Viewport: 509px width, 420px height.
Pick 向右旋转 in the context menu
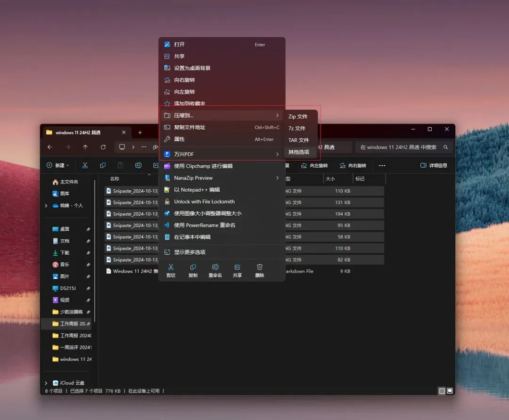pos(222,80)
